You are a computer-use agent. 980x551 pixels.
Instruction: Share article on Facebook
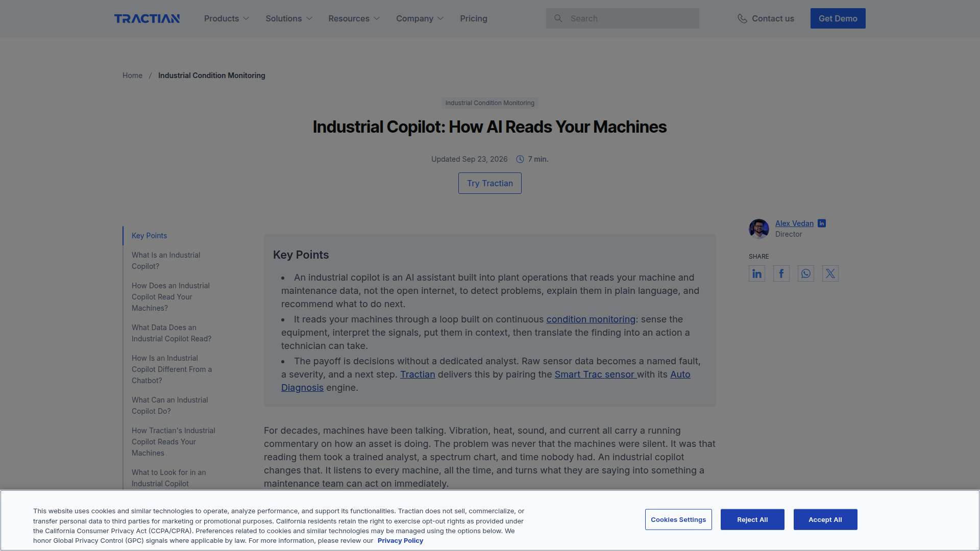[x=781, y=273]
